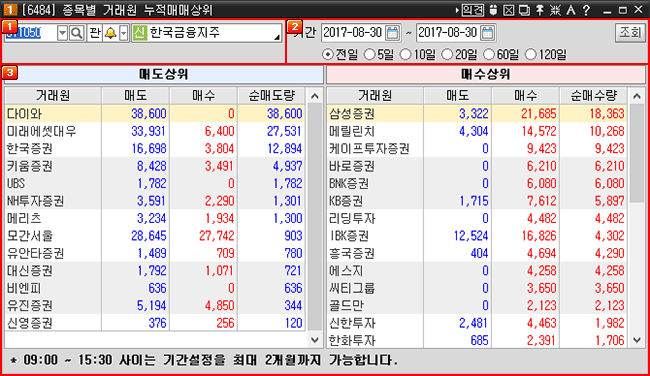Click the 순매수량 column header

point(594,96)
